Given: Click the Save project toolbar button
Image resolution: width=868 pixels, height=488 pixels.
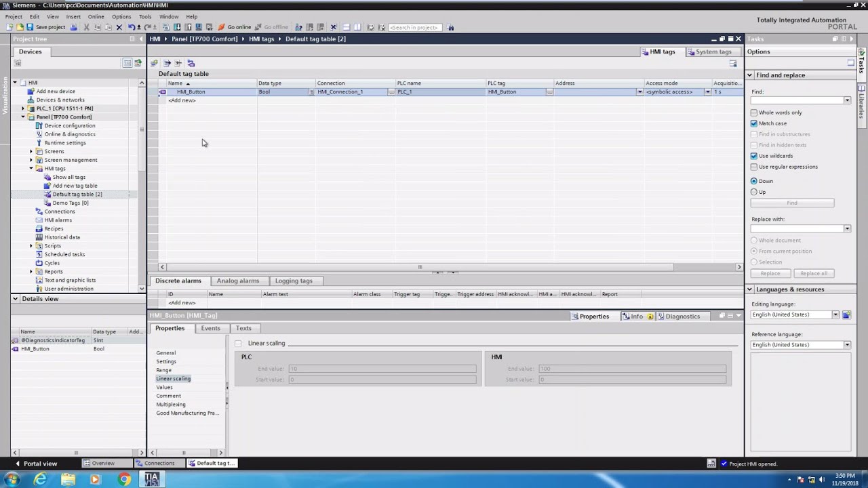Looking at the screenshot, I should [46, 27].
